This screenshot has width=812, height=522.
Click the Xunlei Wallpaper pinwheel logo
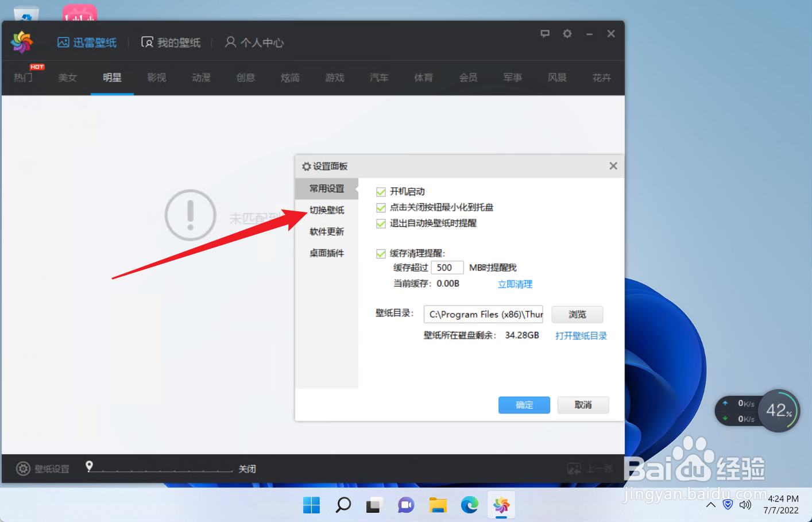22,42
